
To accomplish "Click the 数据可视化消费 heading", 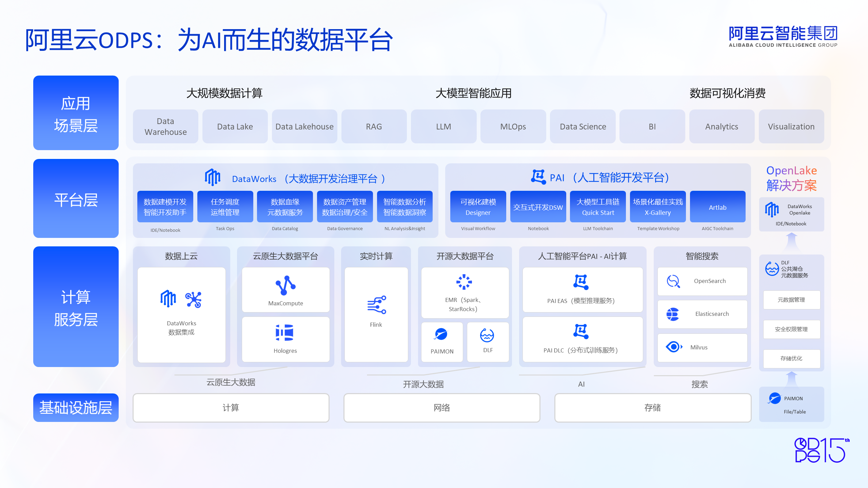I will click(x=728, y=93).
